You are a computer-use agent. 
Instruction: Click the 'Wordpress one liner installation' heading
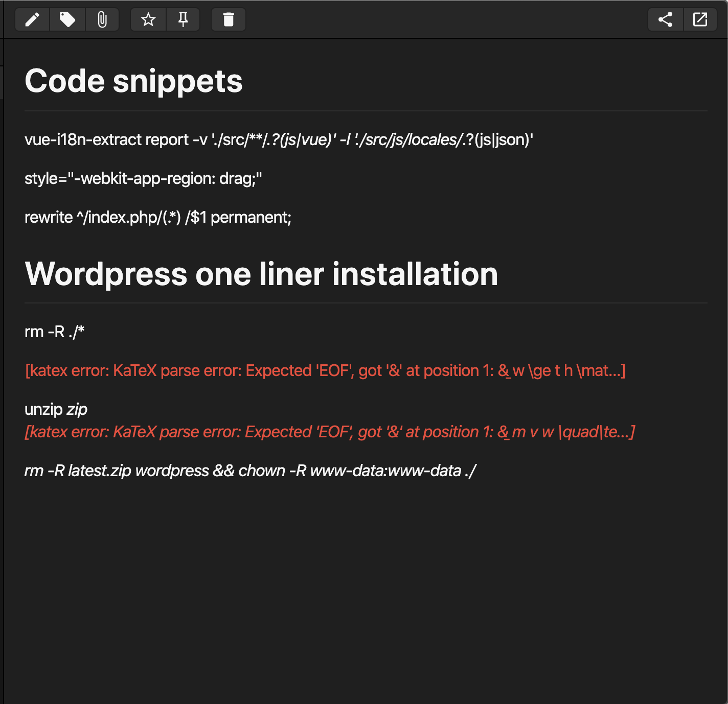(x=261, y=274)
